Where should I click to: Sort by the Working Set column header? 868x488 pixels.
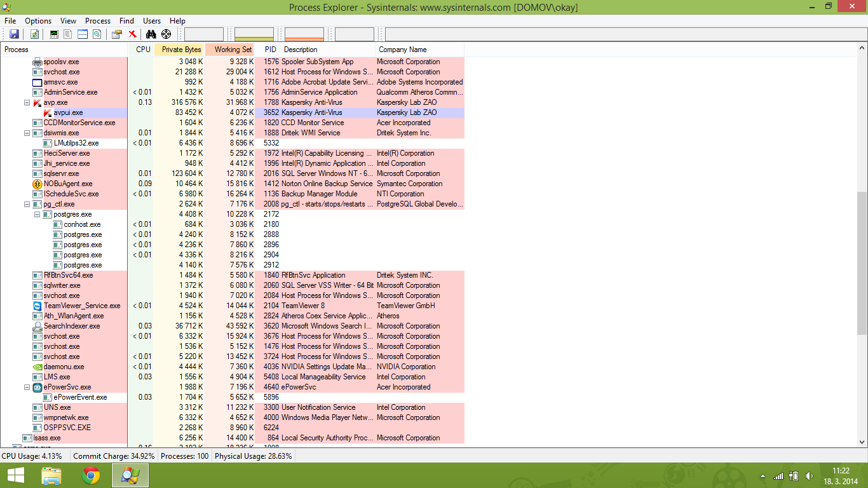(x=230, y=50)
